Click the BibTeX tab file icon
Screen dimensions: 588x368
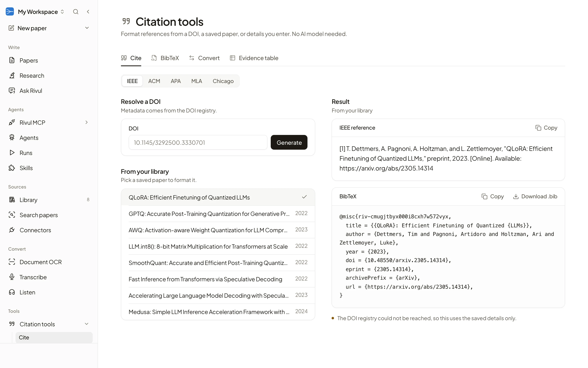tap(154, 58)
